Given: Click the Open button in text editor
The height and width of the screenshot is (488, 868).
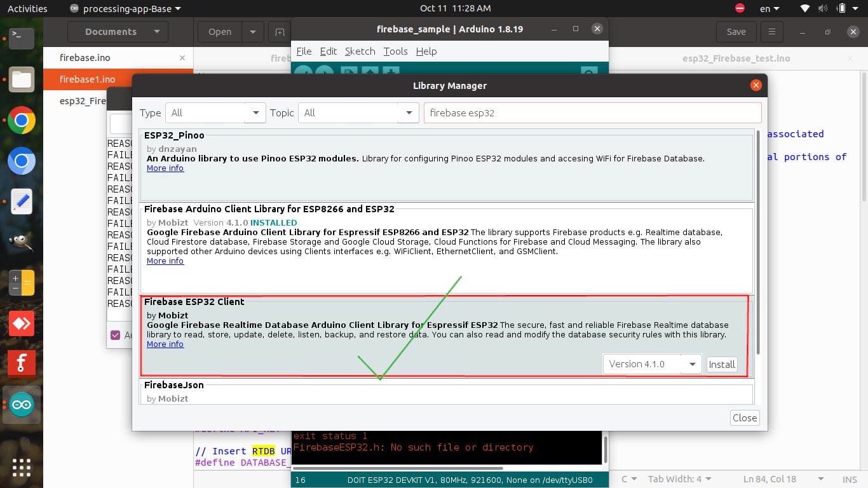Looking at the screenshot, I should [x=220, y=32].
